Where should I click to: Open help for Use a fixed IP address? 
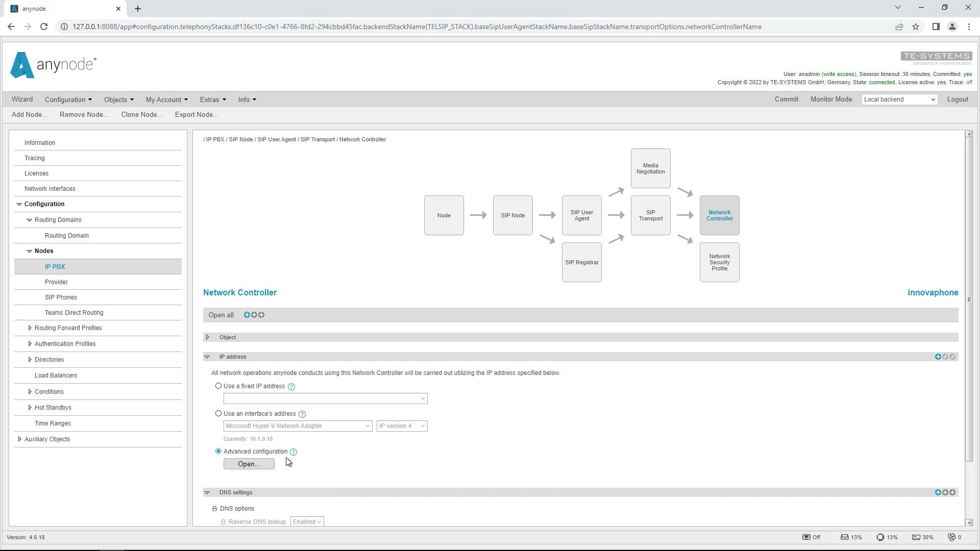point(291,387)
